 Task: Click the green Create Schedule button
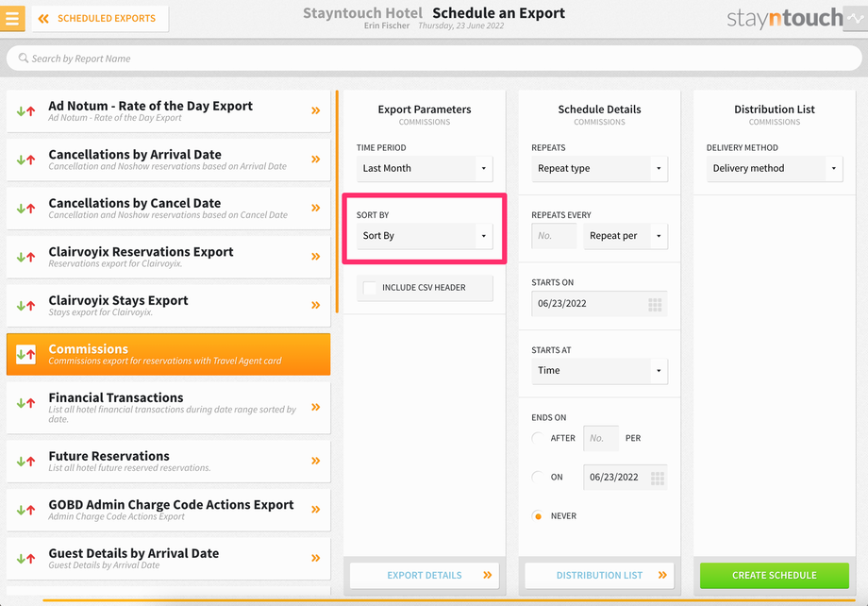775,576
